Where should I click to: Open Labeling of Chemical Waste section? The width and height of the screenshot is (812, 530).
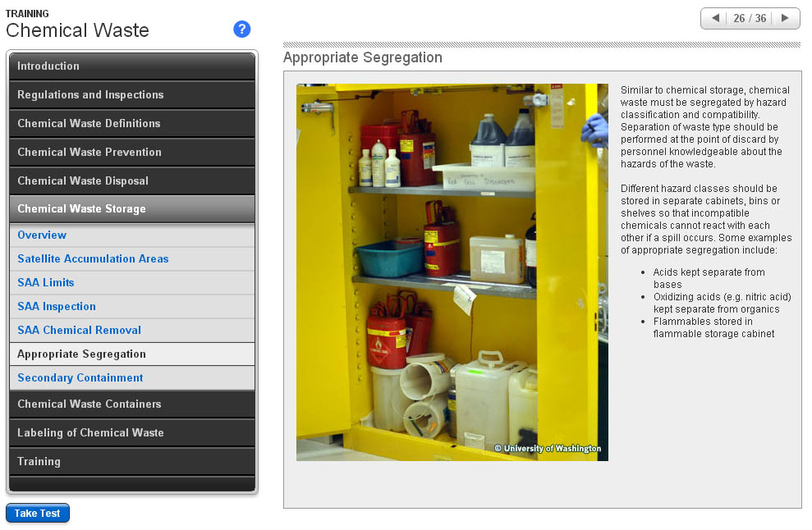pos(131,433)
